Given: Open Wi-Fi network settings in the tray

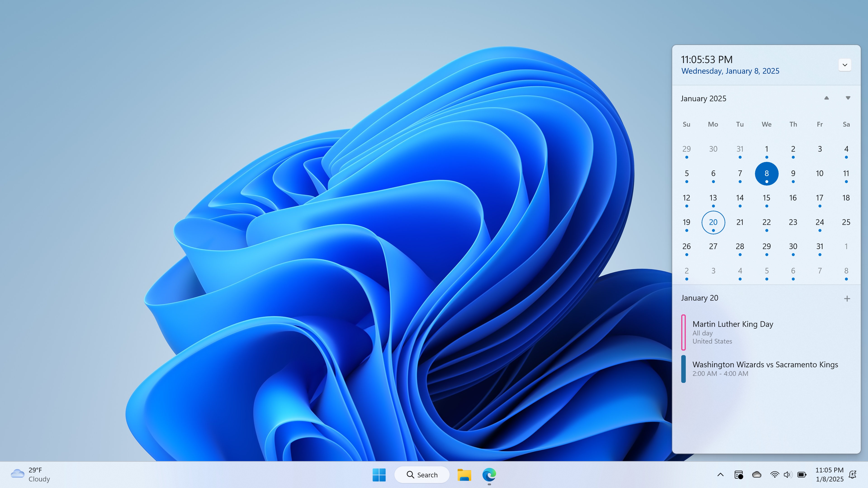Looking at the screenshot, I should [x=775, y=475].
